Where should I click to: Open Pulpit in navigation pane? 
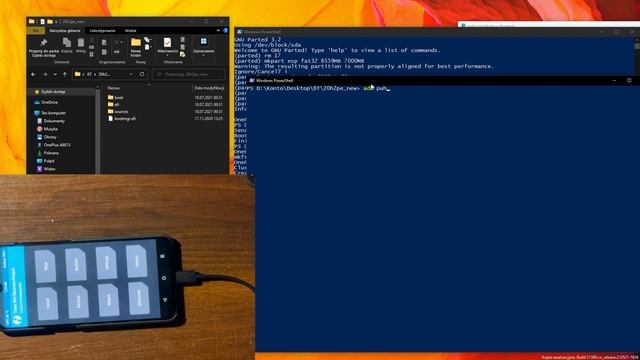click(x=49, y=161)
